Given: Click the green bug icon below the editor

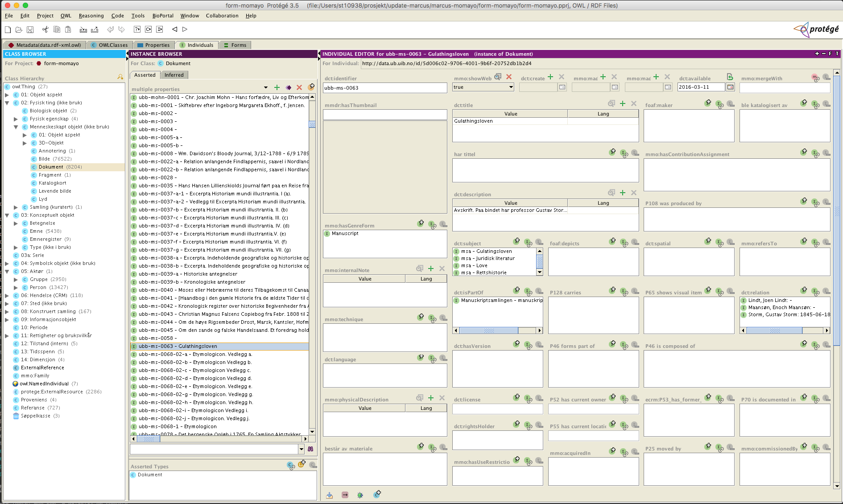Looking at the screenshot, I should click(x=360, y=495).
